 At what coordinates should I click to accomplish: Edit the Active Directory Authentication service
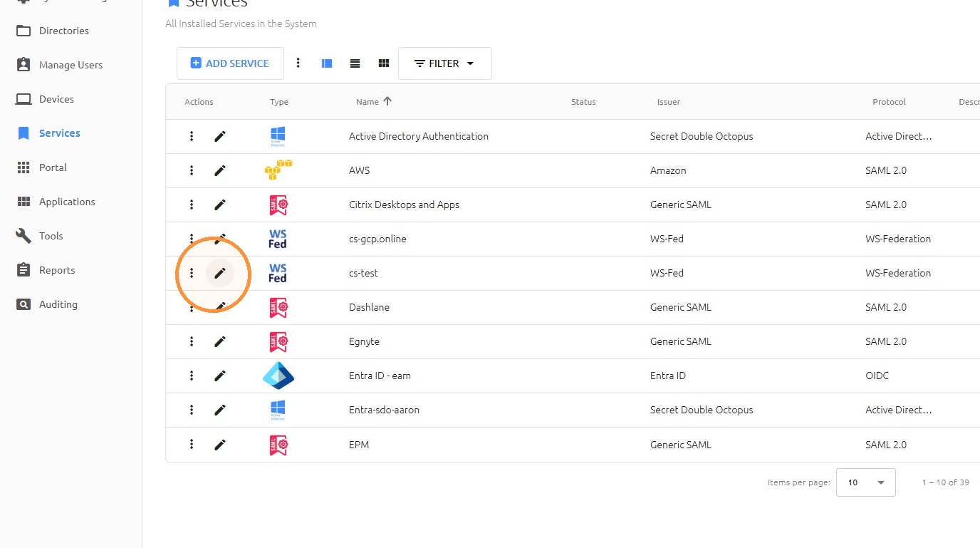tap(220, 136)
